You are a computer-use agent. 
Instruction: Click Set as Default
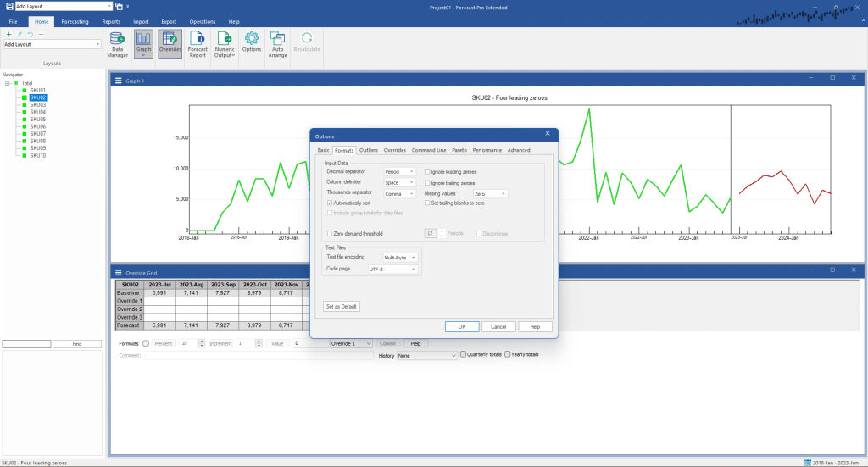pyautogui.click(x=342, y=307)
